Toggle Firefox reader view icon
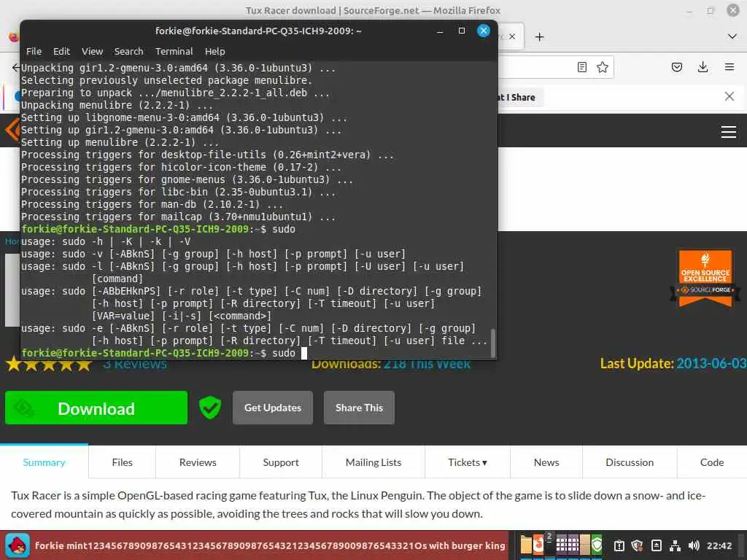747x560 pixels. [x=581, y=67]
